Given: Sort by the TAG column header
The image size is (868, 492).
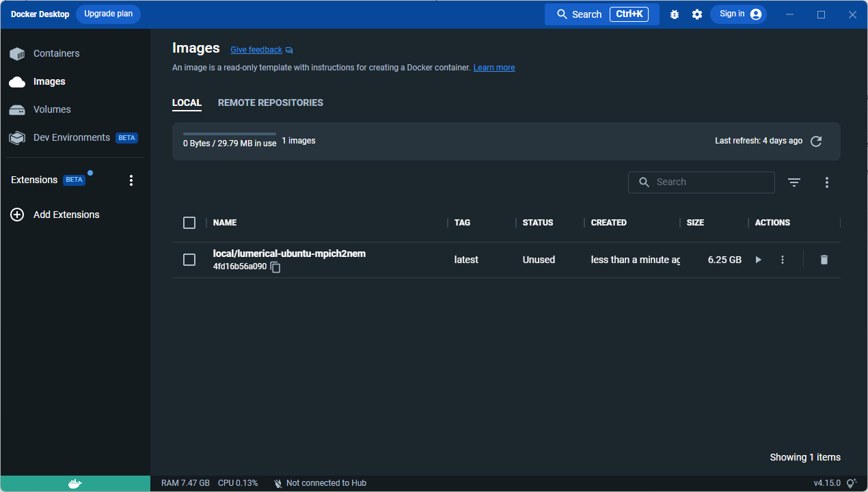Looking at the screenshot, I should pyautogui.click(x=462, y=223).
